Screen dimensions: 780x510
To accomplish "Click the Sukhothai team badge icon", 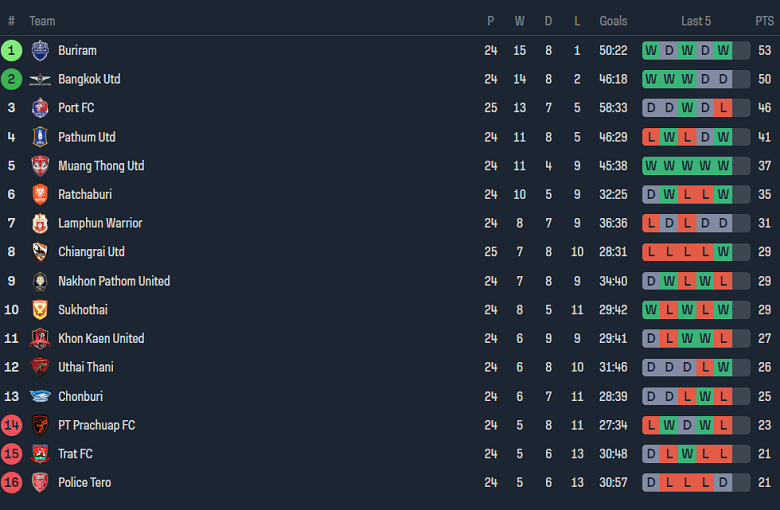I will click(x=40, y=310).
